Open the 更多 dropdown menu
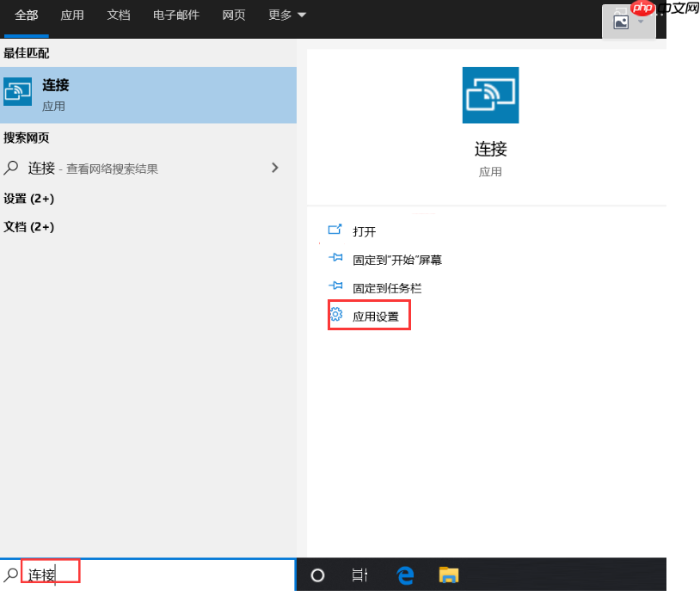The width and height of the screenshot is (700, 596). click(286, 15)
